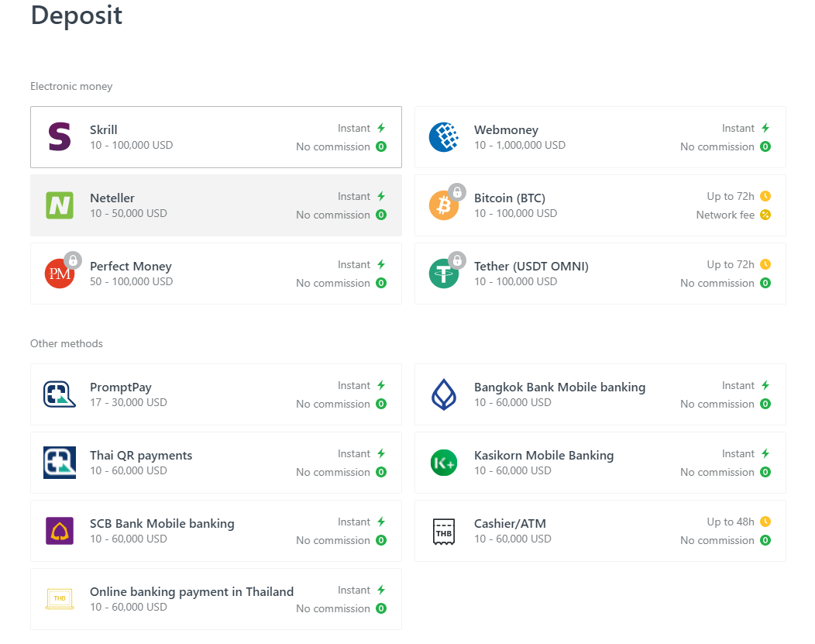The width and height of the screenshot is (815, 644).
Task: Click Cashier/ATM's Up to 48h clock icon
Action: point(765,522)
